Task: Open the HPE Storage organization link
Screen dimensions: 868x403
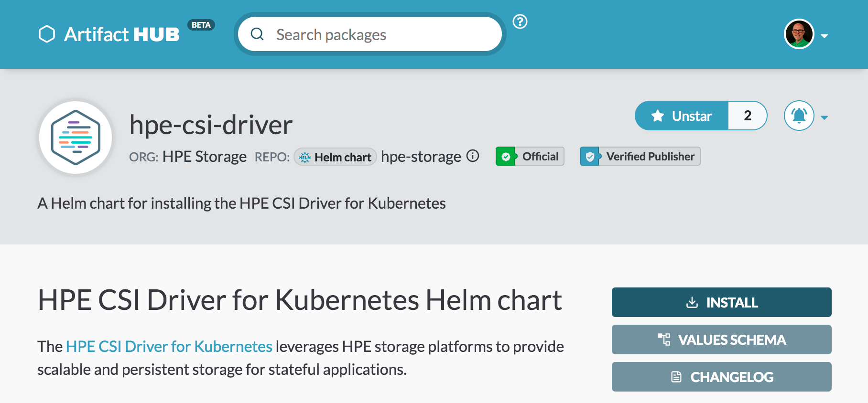Action: (205, 157)
